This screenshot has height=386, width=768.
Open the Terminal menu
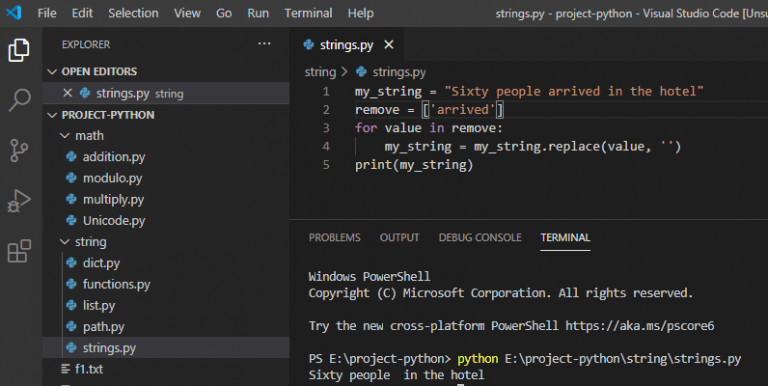click(x=308, y=13)
